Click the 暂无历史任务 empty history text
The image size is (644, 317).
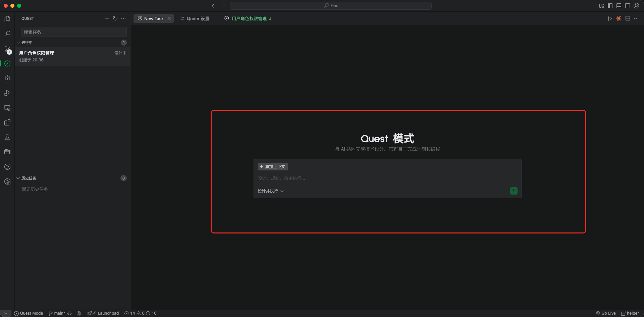point(35,189)
